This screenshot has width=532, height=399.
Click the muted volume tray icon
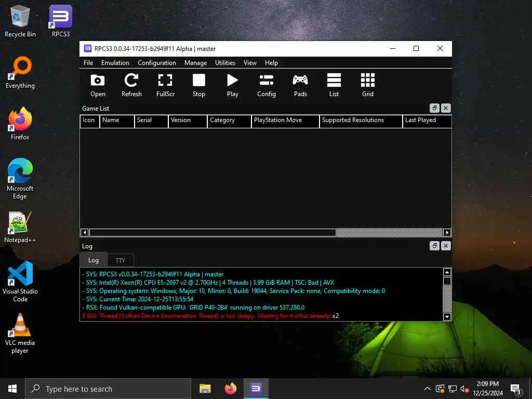tap(464, 389)
